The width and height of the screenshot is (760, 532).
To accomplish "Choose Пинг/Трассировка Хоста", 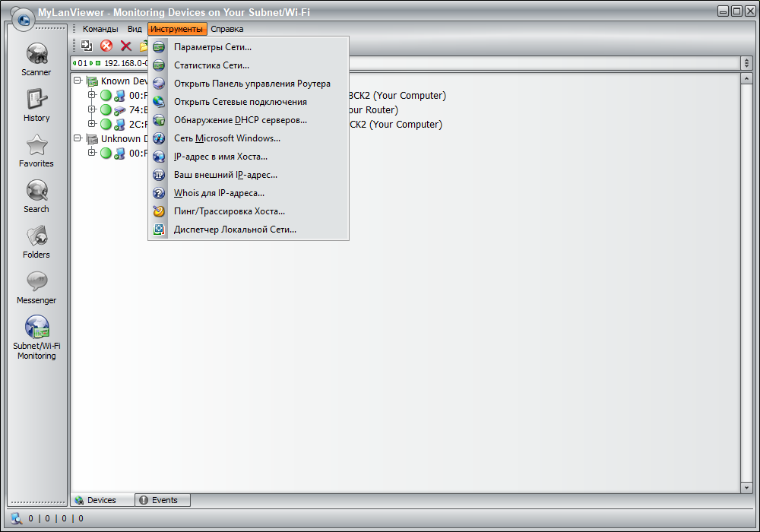I will 249,211.
